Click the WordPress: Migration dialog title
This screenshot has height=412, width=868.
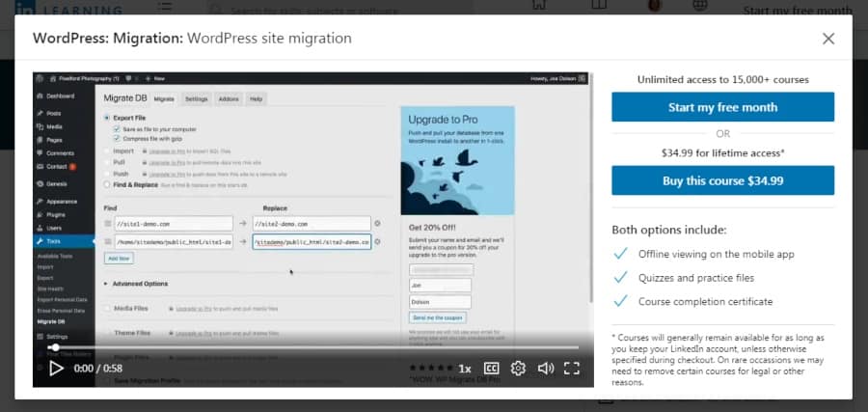192,39
